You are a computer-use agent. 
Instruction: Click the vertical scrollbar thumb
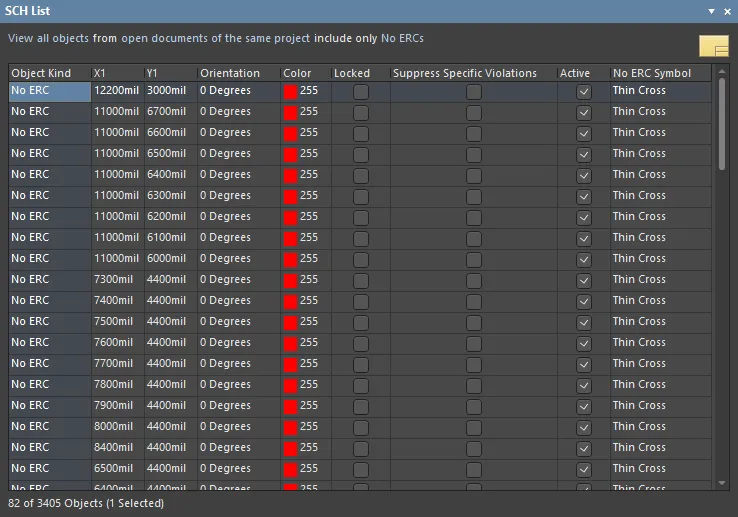pyautogui.click(x=722, y=124)
